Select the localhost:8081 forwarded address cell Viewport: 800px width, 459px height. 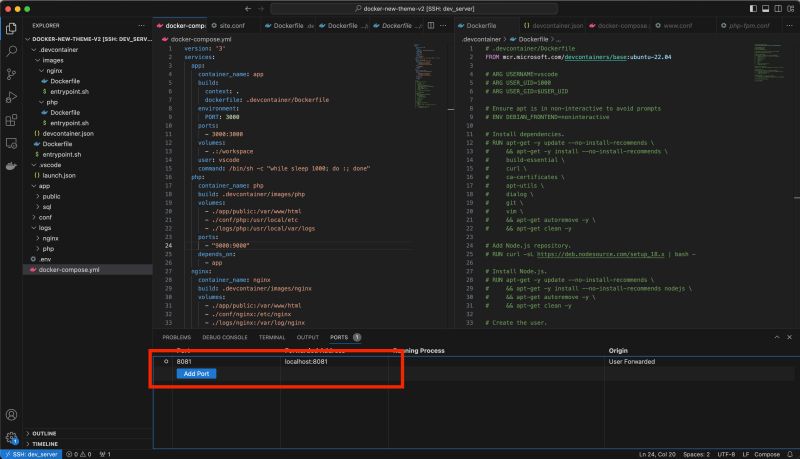click(x=306, y=362)
